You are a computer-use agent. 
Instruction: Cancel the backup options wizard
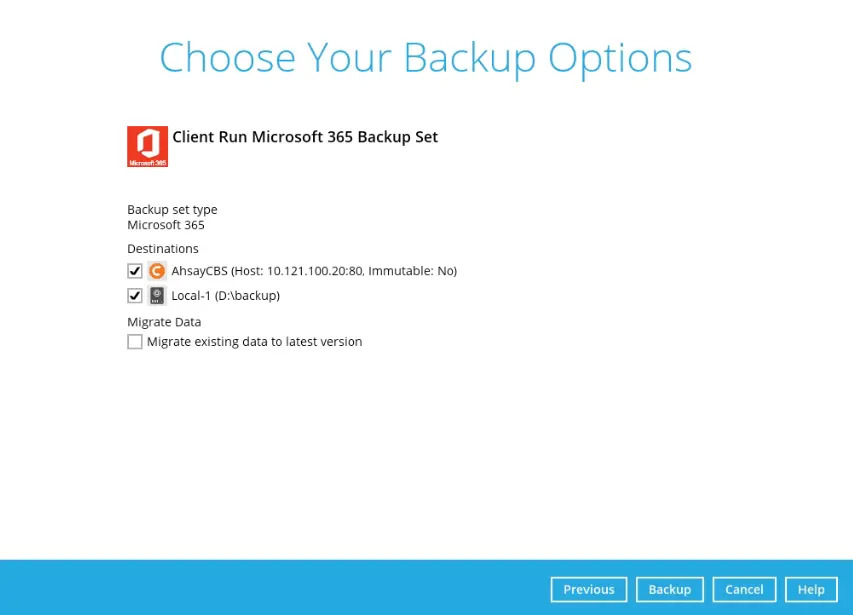tap(744, 589)
